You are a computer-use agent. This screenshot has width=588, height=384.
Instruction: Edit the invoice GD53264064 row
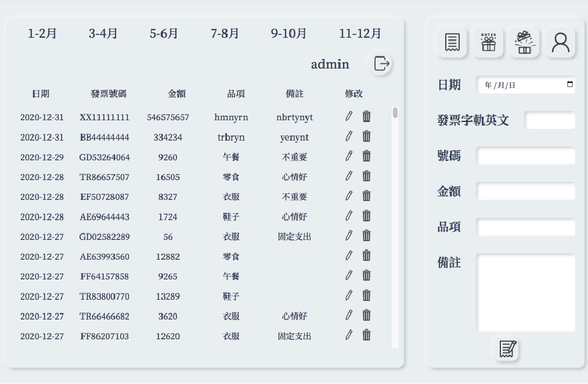[x=348, y=156]
